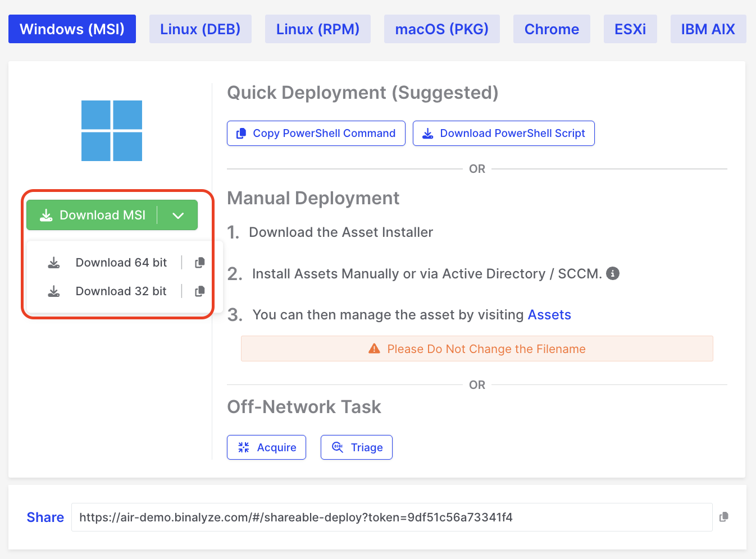This screenshot has height=559, width=756.
Task: Click the shareable deploy URL field
Action: coord(391,517)
